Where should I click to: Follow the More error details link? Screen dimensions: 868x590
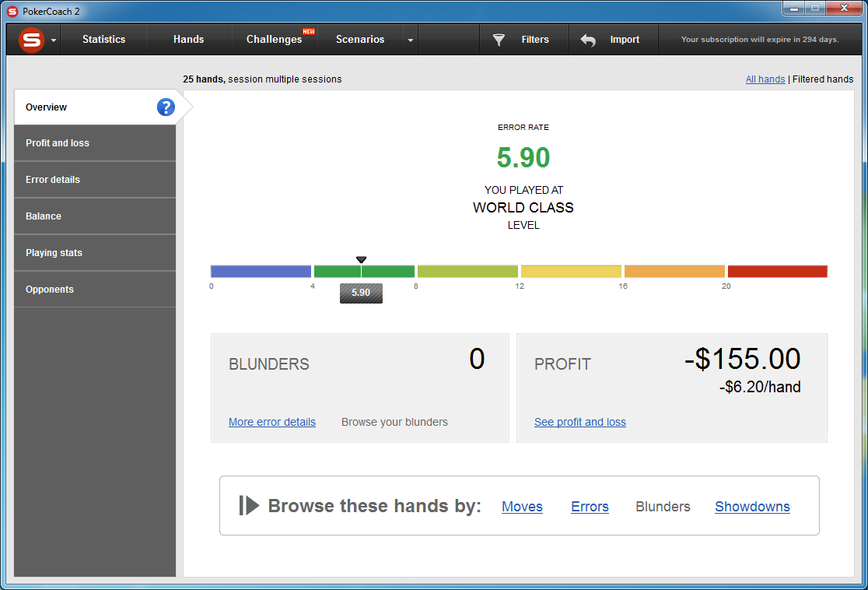tap(271, 422)
